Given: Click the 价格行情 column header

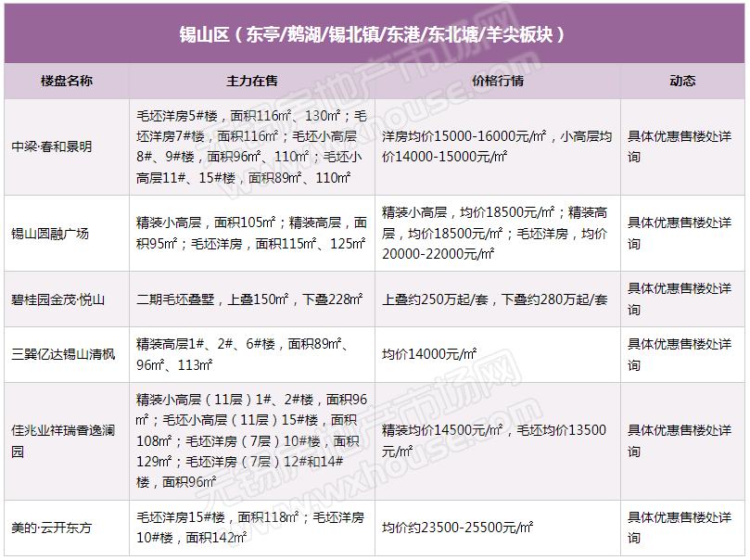Looking at the screenshot, I should click(498, 82).
